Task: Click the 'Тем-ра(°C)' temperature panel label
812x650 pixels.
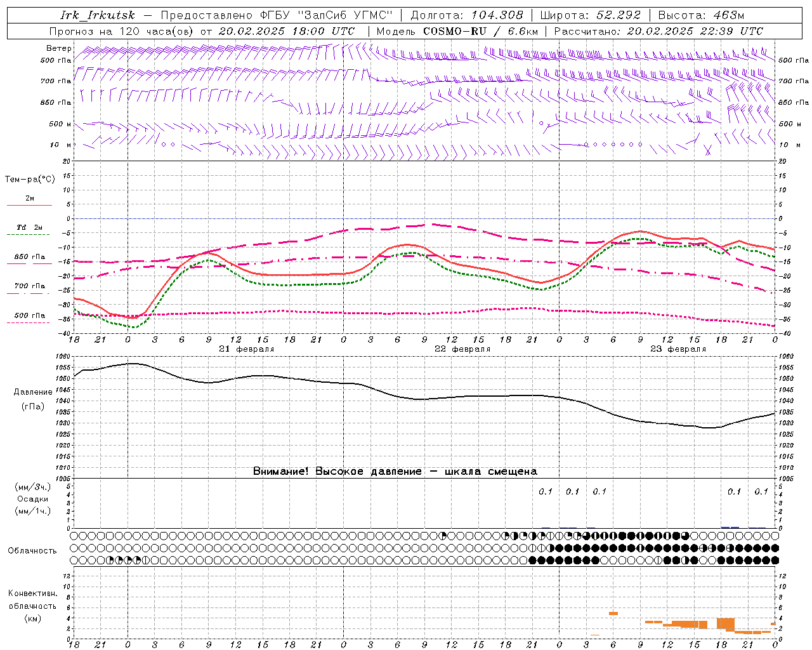Action: tap(30, 180)
